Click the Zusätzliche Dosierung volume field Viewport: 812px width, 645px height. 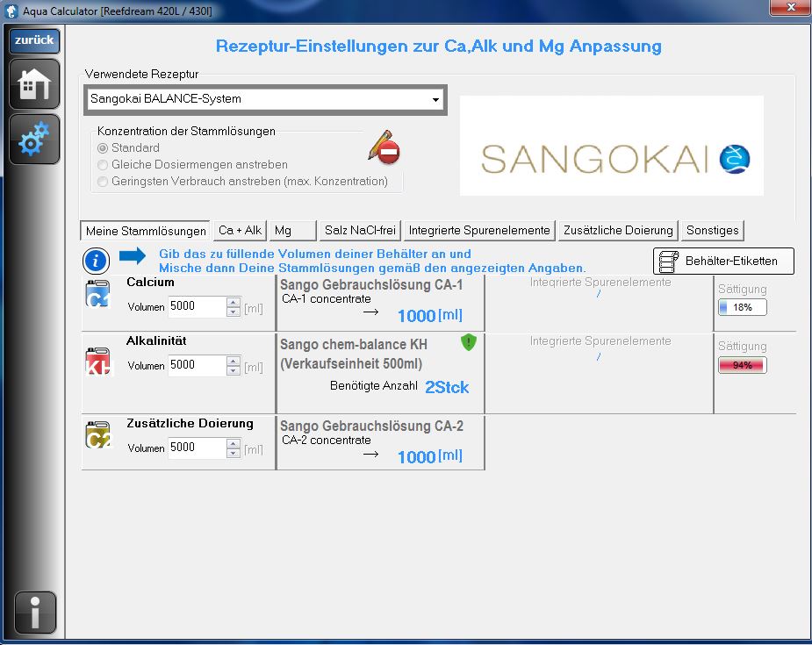197,448
